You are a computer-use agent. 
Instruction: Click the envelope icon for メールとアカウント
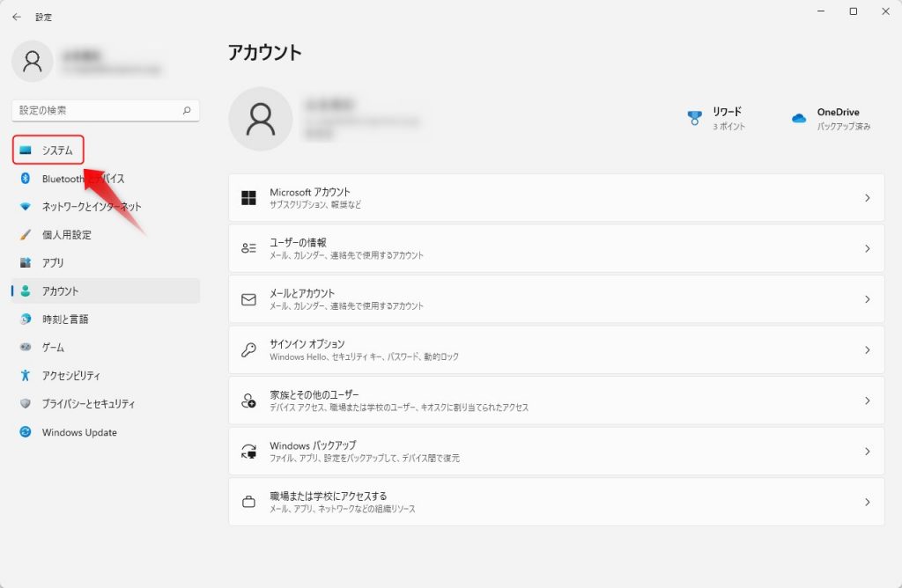tap(248, 299)
